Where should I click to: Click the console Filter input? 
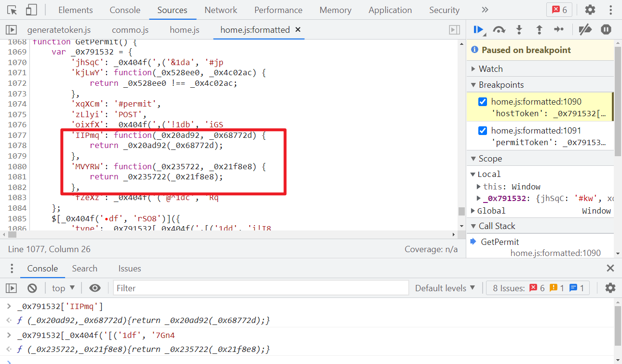coord(261,288)
